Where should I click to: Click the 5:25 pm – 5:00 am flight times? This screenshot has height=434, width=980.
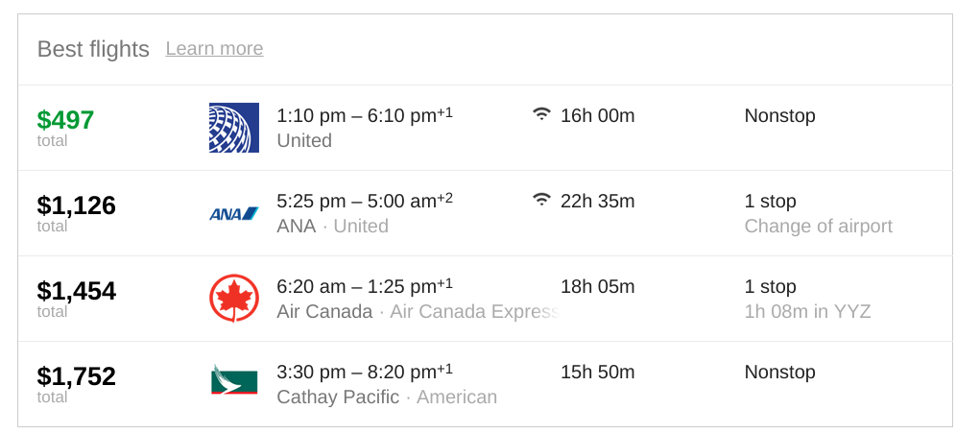point(365,201)
